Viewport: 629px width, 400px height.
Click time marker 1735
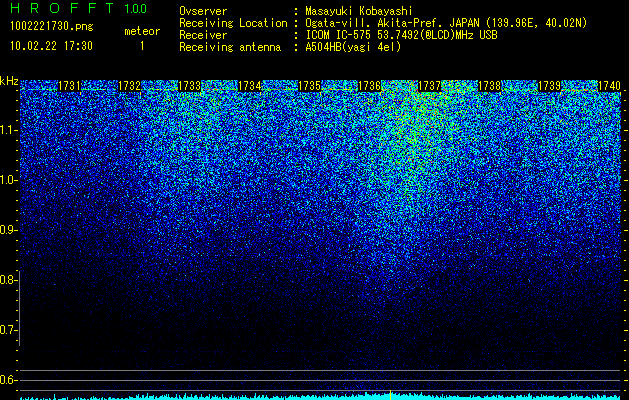[310, 86]
